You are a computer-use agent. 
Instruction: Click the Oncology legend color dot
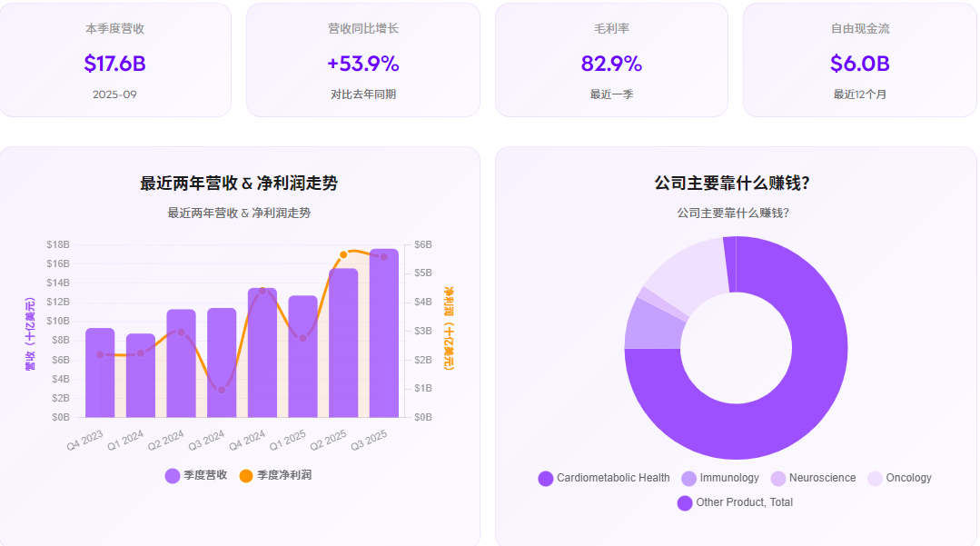(876, 477)
